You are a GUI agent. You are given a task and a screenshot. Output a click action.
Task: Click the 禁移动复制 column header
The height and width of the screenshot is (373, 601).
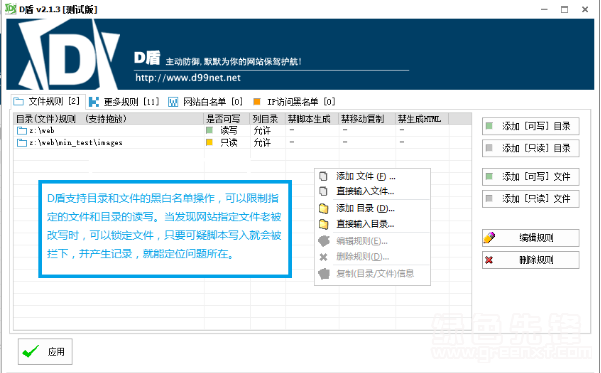(x=367, y=119)
